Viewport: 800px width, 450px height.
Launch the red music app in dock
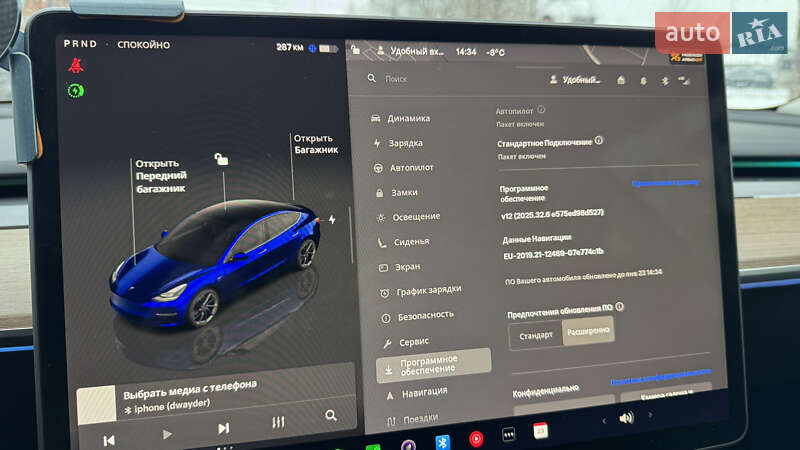pyautogui.click(x=476, y=438)
